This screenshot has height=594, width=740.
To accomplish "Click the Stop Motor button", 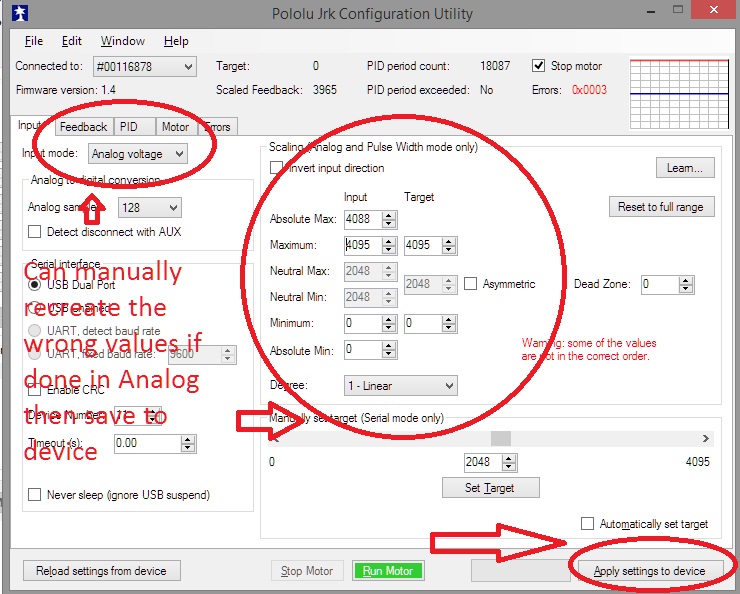I will tap(307, 571).
